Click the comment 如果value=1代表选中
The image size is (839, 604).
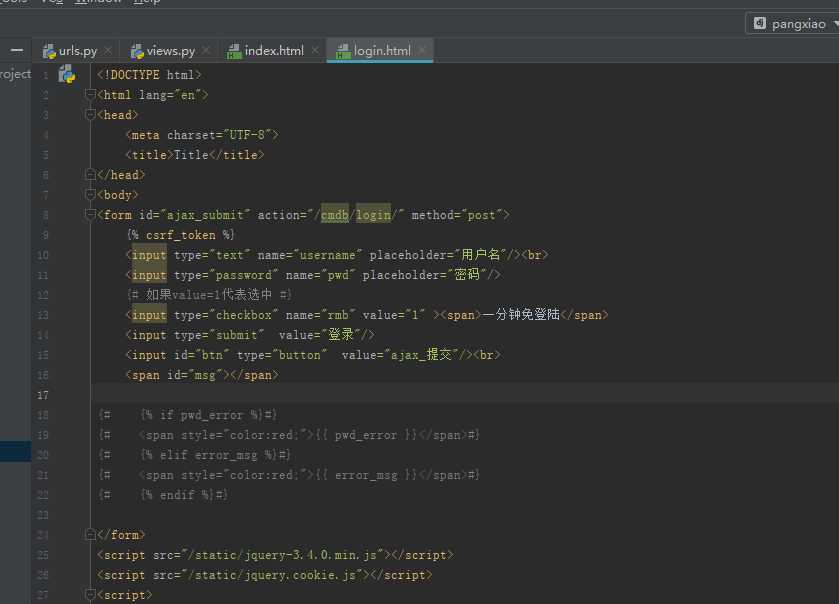pyautogui.click(x=209, y=295)
